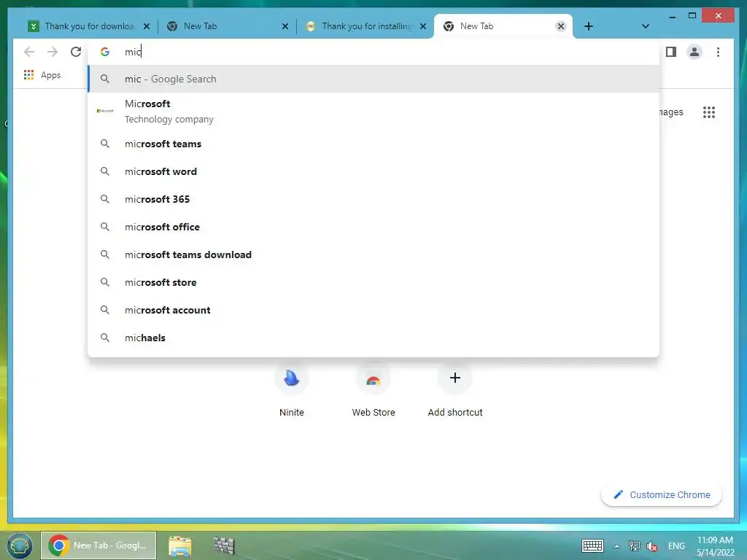Close the Thank you for installing tab

click(423, 26)
